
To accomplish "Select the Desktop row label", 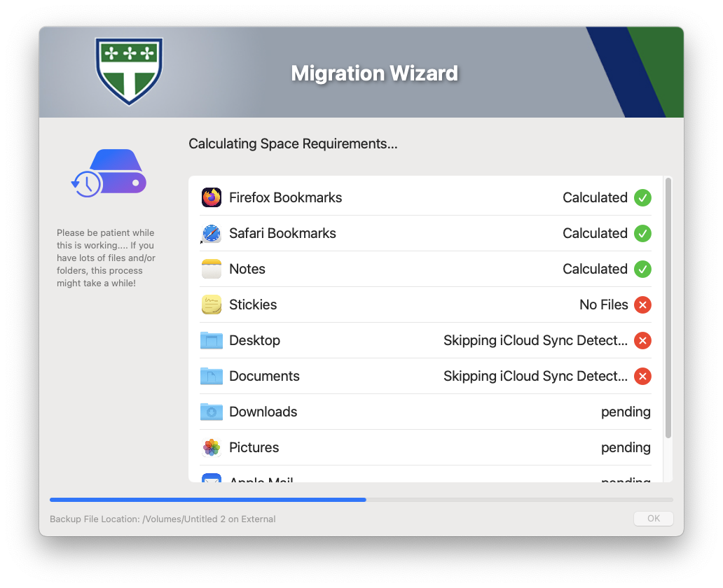I will click(x=254, y=340).
